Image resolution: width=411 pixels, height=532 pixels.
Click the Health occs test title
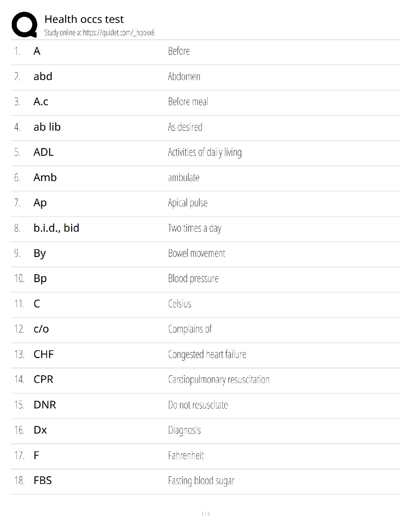[84, 19]
